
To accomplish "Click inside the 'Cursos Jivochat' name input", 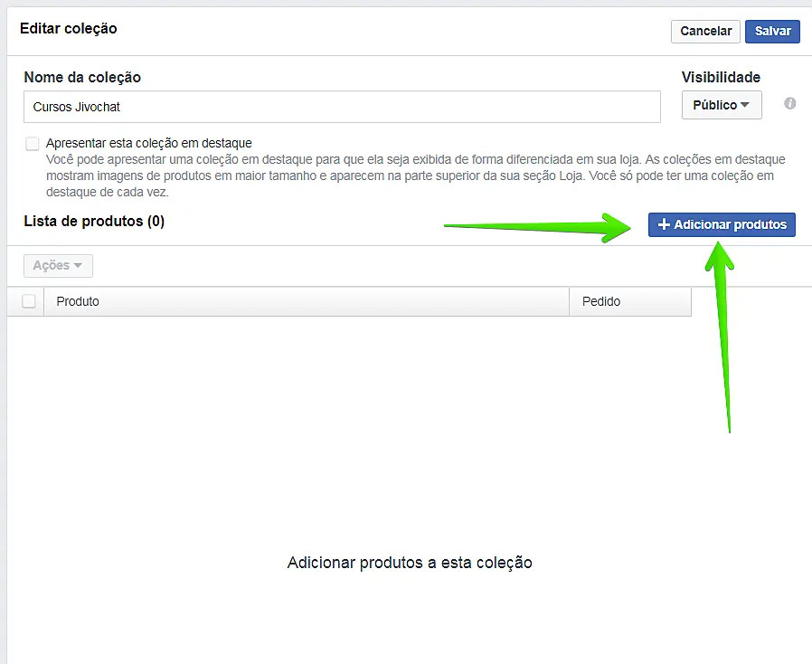I will point(342,107).
